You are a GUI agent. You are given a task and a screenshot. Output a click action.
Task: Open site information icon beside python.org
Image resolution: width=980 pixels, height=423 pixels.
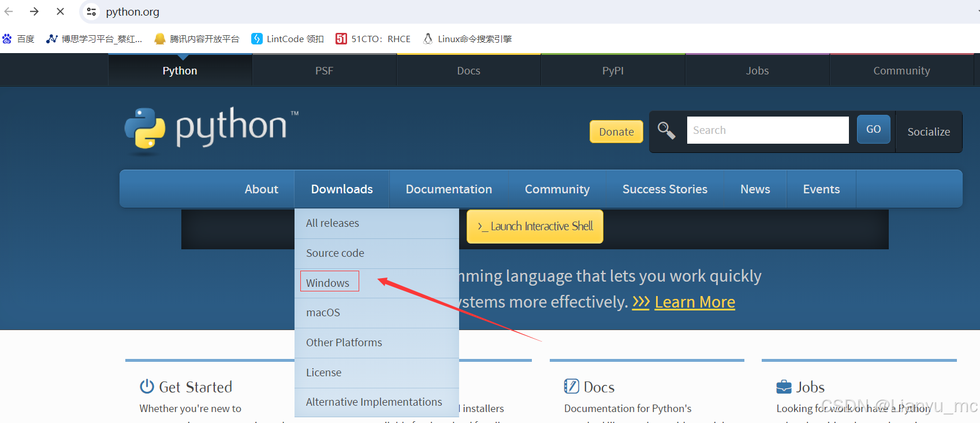click(x=91, y=12)
